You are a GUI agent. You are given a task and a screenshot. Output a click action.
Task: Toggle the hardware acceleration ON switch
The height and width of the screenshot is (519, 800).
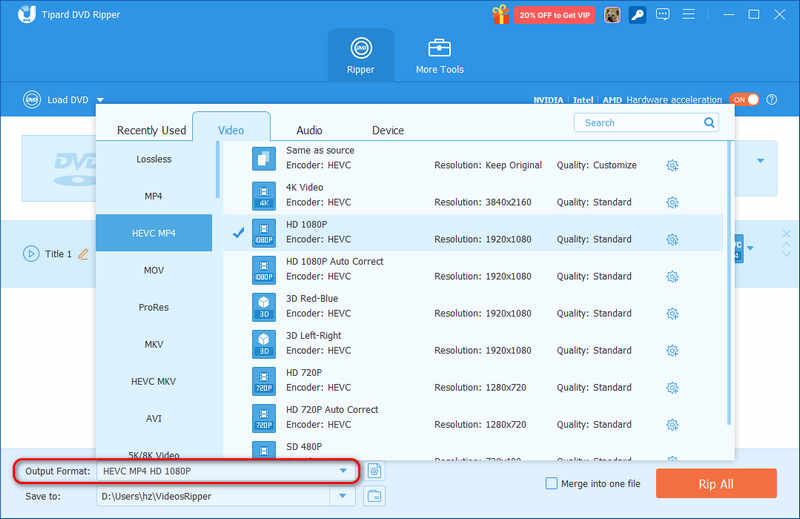(744, 100)
